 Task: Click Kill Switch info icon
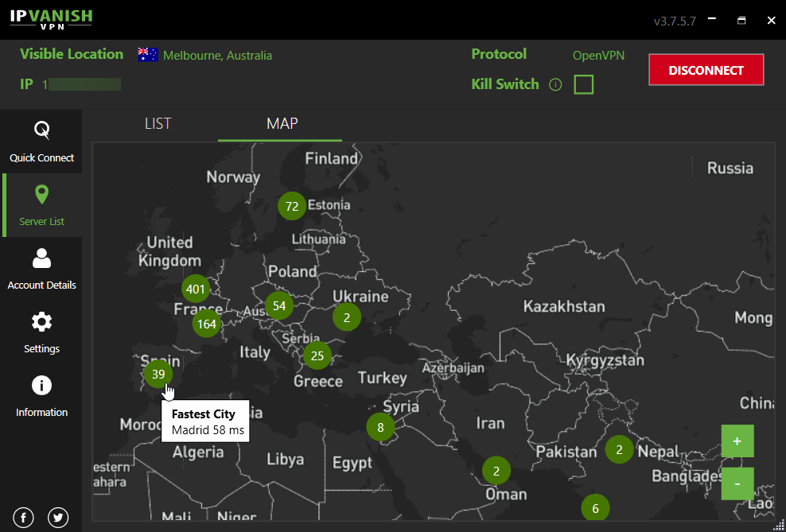[555, 84]
